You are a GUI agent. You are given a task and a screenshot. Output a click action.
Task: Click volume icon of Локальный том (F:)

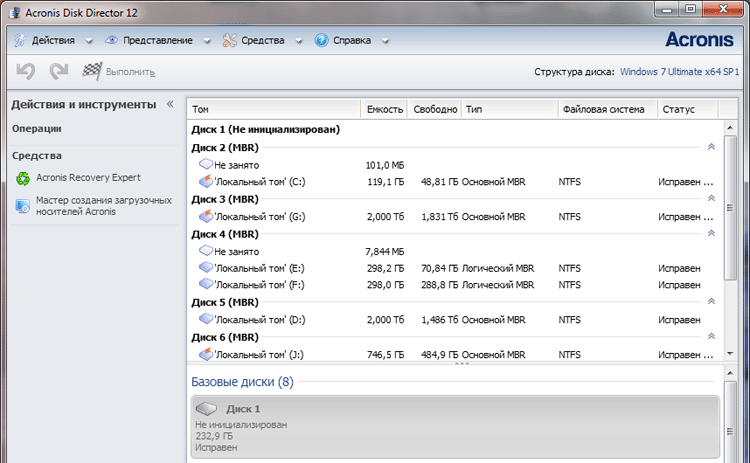pyautogui.click(x=206, y=284)
